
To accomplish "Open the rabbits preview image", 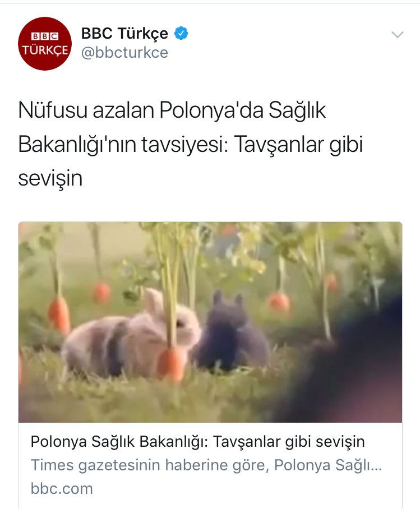I will point(210,322).
